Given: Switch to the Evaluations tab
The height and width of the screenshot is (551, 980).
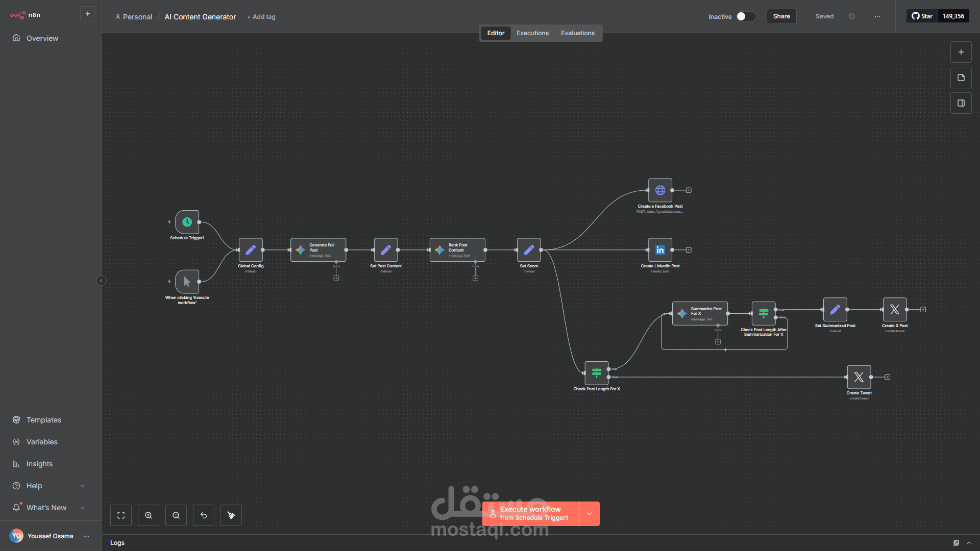Looking at the screenshot, I should 578,33.
